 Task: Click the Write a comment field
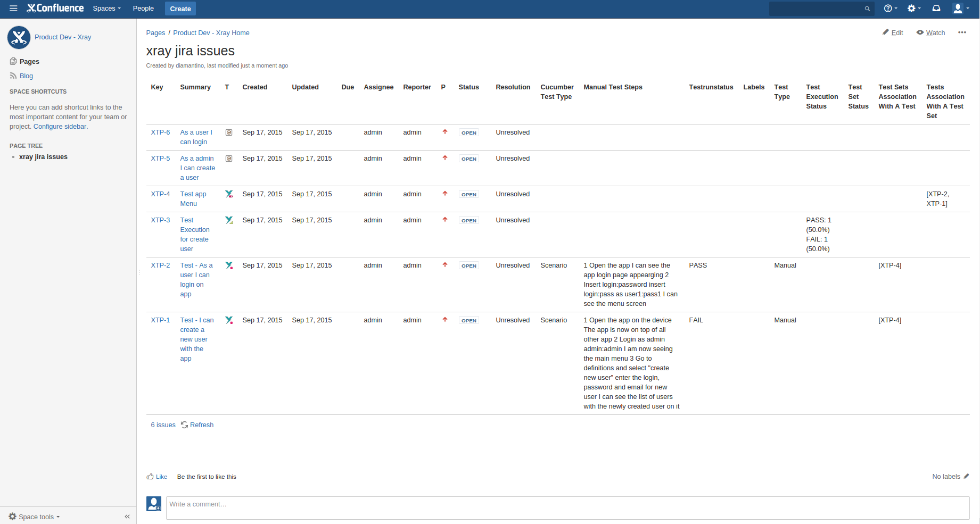[x=568, y=508]
